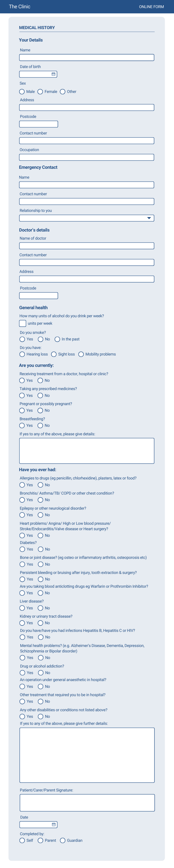Select Mobility problems option

click(81, 354)
